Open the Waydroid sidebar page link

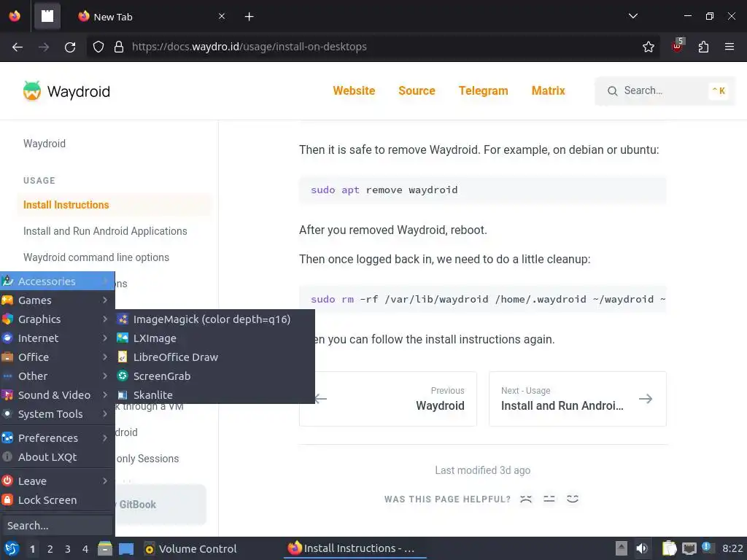coord(44,144)
